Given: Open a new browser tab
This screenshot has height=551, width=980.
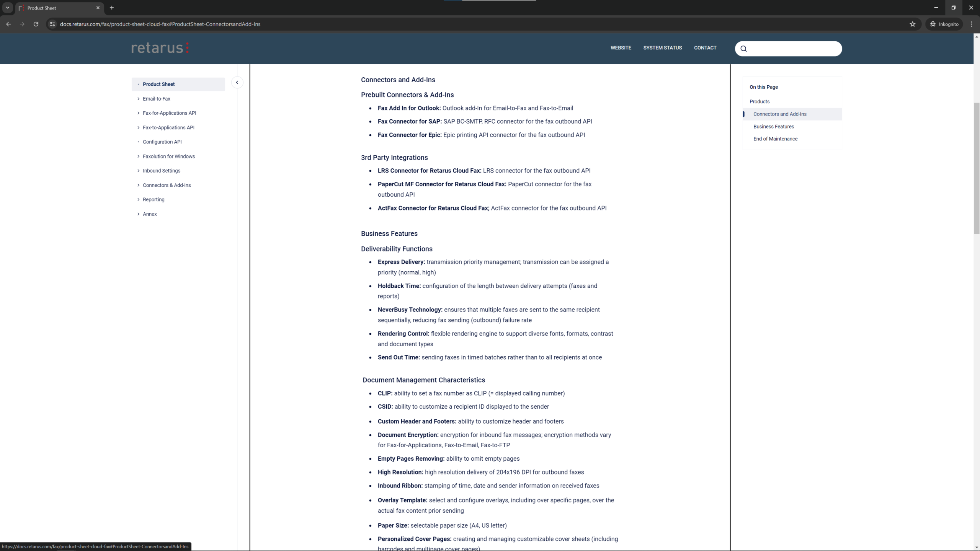Looking at the screenshot, I should coord(112,8).
